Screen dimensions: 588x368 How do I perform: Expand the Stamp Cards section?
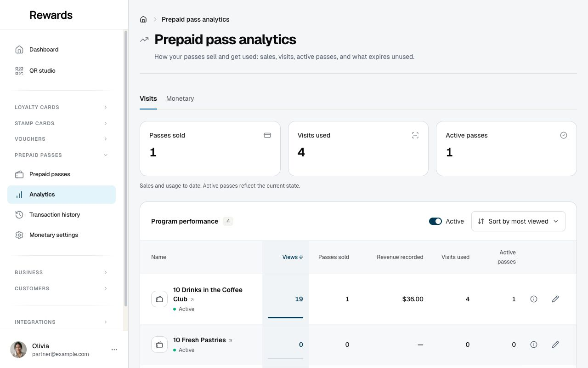click(62, 123)
